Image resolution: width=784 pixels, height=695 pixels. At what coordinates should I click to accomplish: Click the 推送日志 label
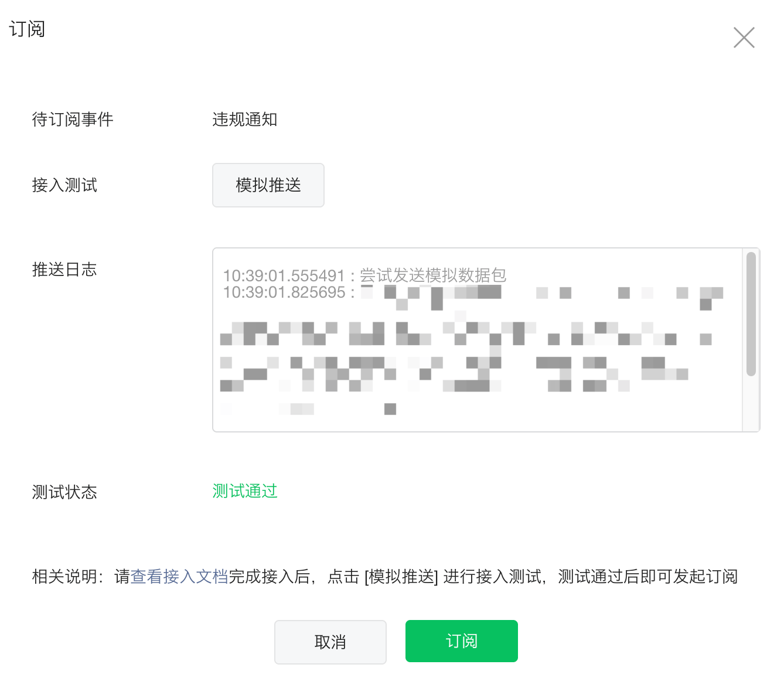[x=64, y=270]
